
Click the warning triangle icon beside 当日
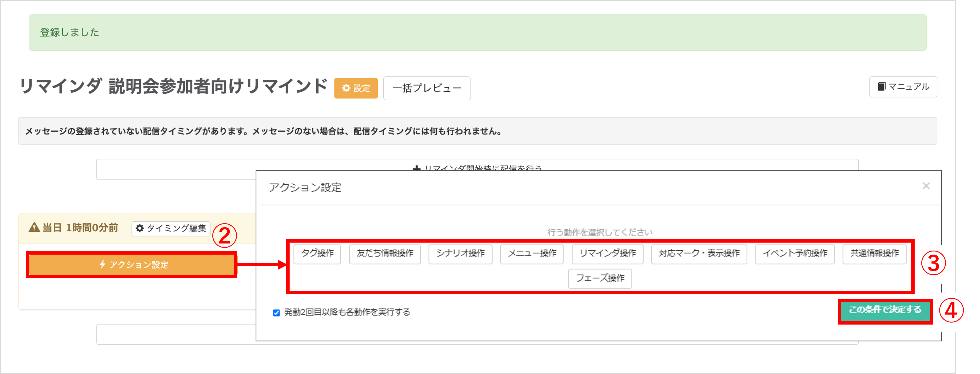tap(34, 227)
